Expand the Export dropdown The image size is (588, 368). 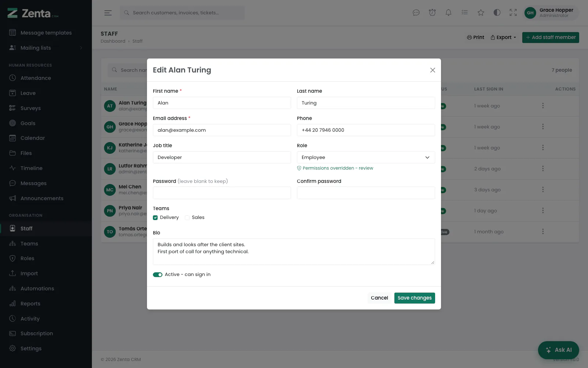(503, 37)
